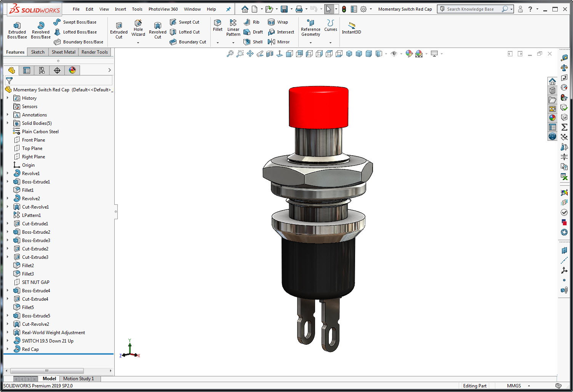
Task: Open the ConfigurationManager tab icon
Action: (42, 70)
